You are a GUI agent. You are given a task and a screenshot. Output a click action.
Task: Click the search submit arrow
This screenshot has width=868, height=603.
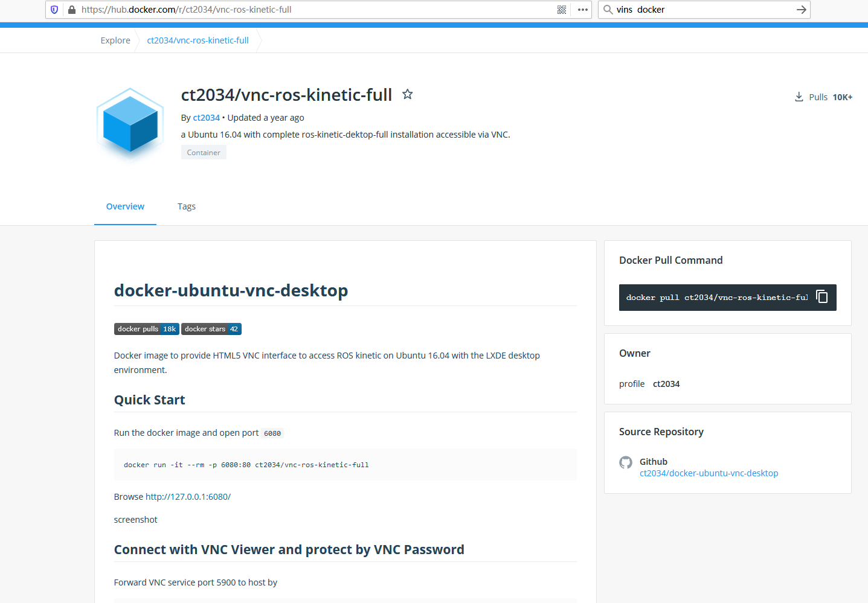(801, 10)
